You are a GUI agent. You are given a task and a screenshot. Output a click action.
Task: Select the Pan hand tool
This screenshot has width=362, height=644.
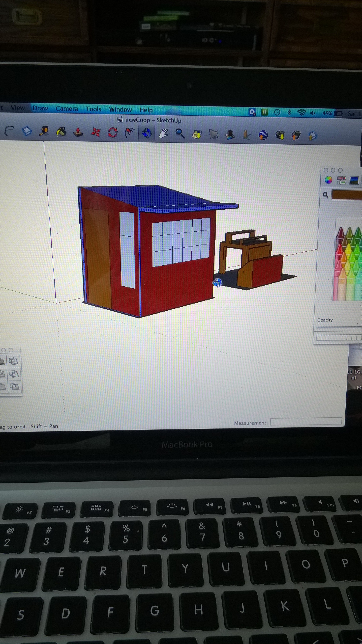pos(163,133)
